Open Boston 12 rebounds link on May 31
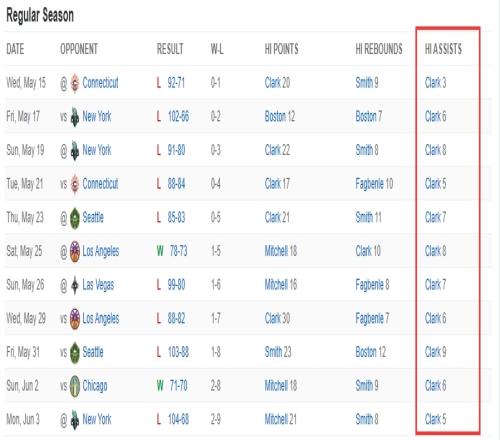Image resolution: width=500 pixels, height=440 pixels. click(370, 352)
